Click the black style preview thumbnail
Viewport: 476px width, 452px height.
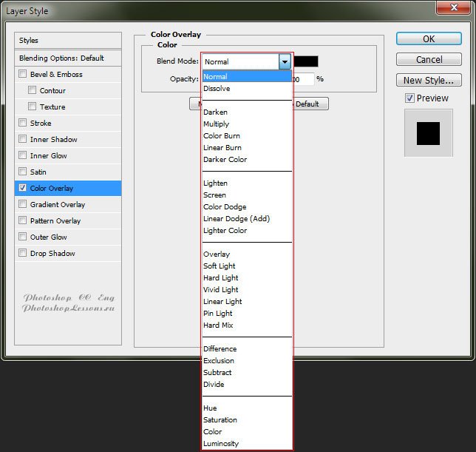pos(428,133)
